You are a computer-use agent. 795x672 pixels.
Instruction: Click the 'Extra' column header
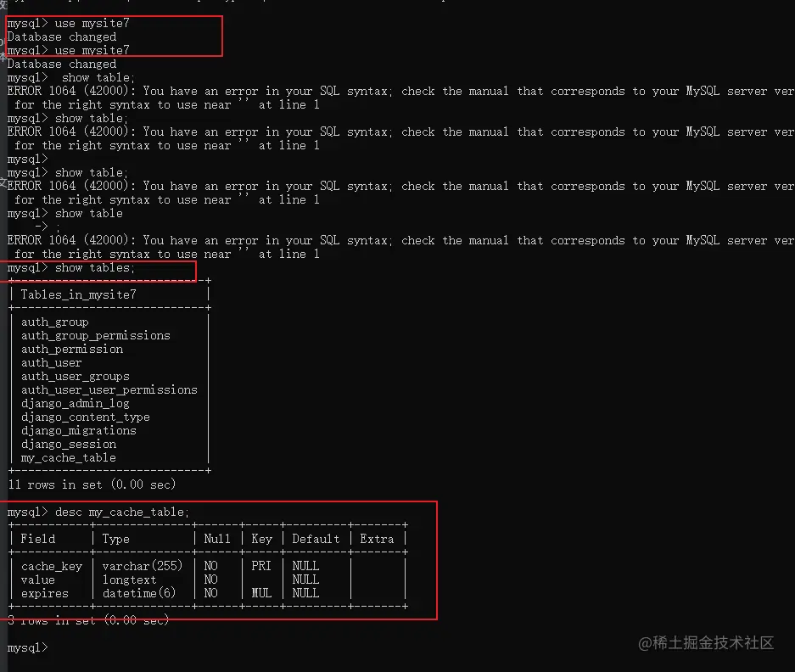[x=377, y=539]
